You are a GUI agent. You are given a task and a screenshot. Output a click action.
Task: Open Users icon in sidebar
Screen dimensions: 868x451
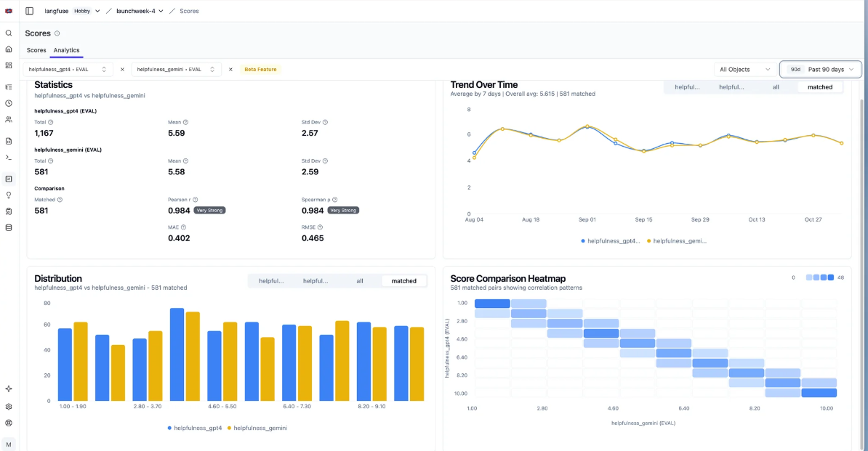point(9,119)
